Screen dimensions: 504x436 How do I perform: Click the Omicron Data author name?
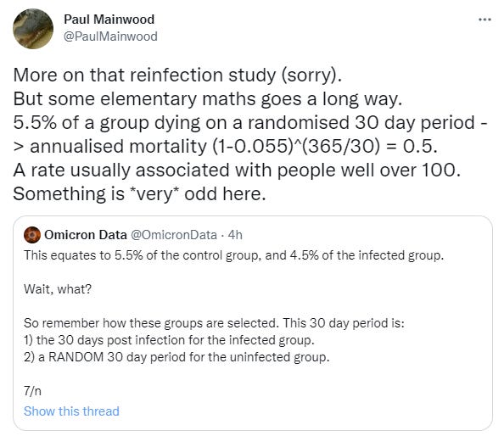pos(86,235)
